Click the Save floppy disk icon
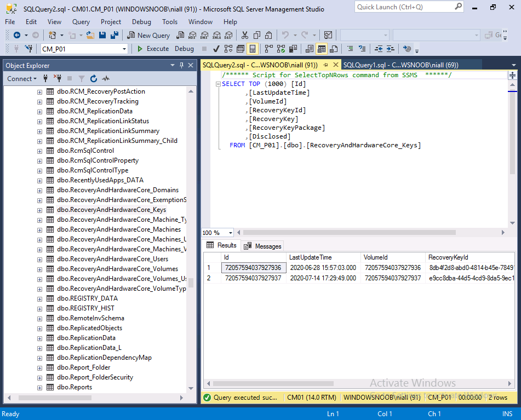The image size is (521, 420). (102, 35)
